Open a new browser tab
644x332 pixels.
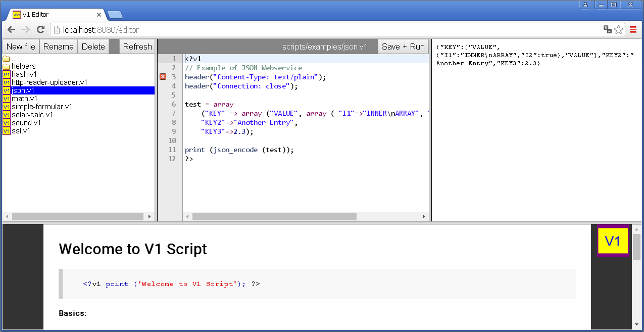(116, 15)
